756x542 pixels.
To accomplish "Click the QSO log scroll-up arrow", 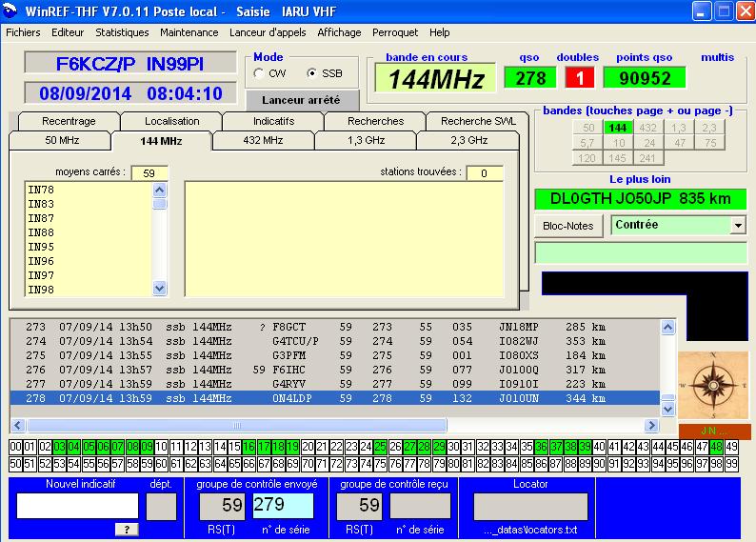I will [x=667, y=328].
